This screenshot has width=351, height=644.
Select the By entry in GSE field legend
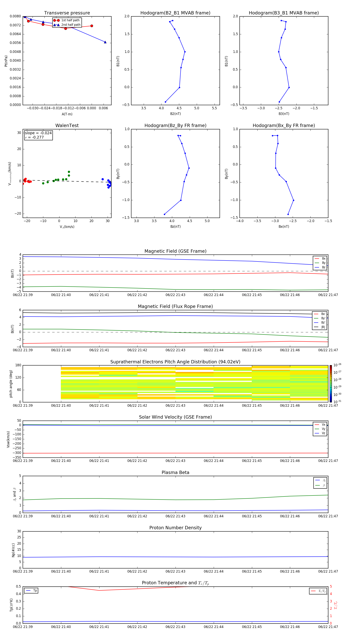pos(320,263)
